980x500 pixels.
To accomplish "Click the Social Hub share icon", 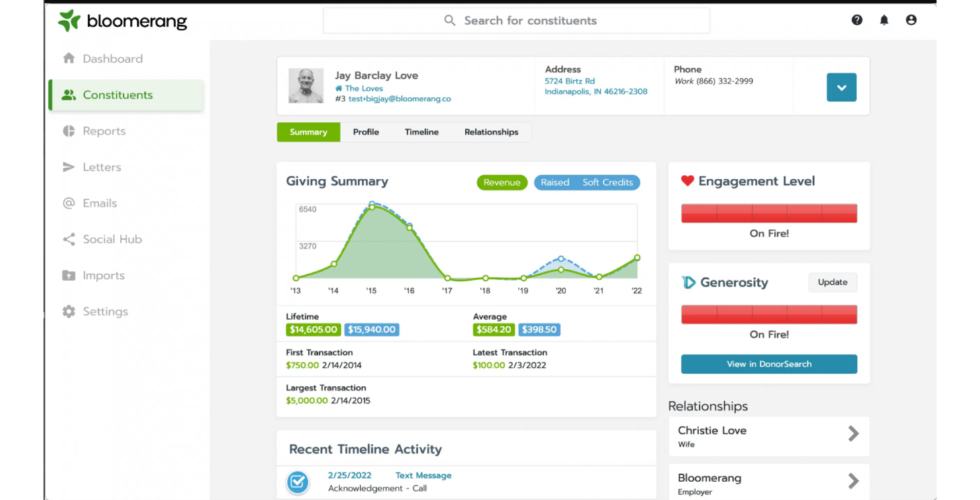I will [x=69, y=239].
